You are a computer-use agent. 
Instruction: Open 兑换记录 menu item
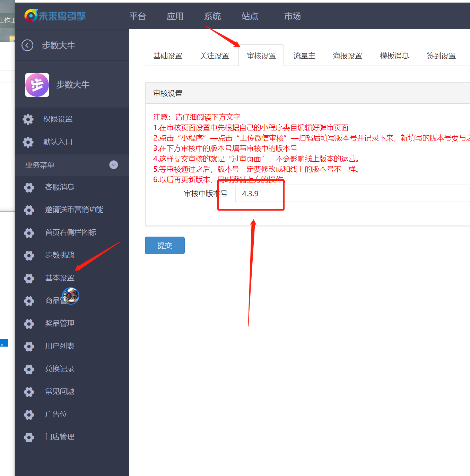click(x=60, y=369)
